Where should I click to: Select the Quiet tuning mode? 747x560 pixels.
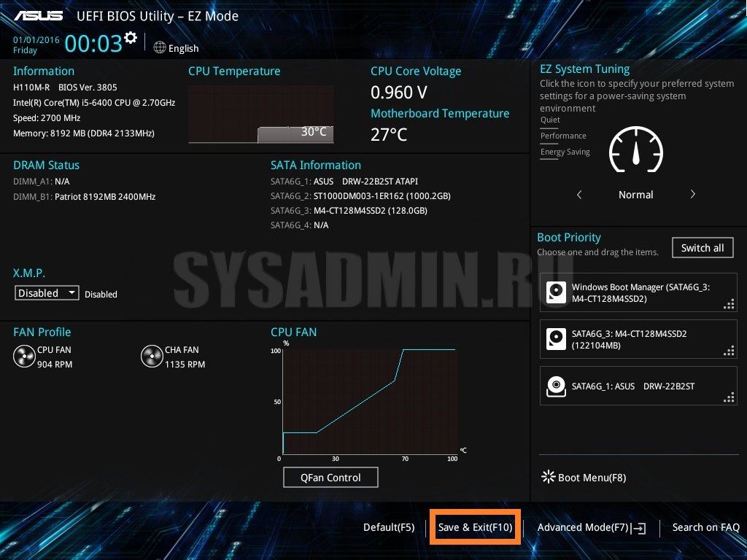click(550, 120)
